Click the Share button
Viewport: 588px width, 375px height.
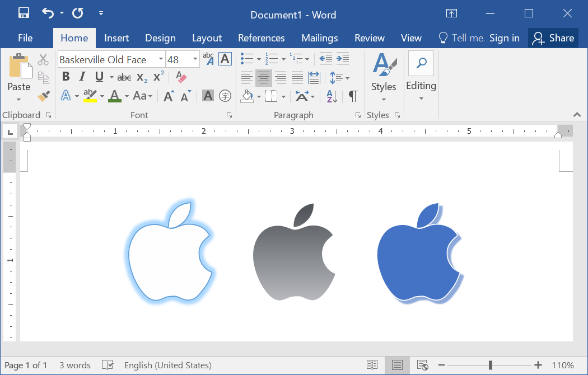[553, 38]
